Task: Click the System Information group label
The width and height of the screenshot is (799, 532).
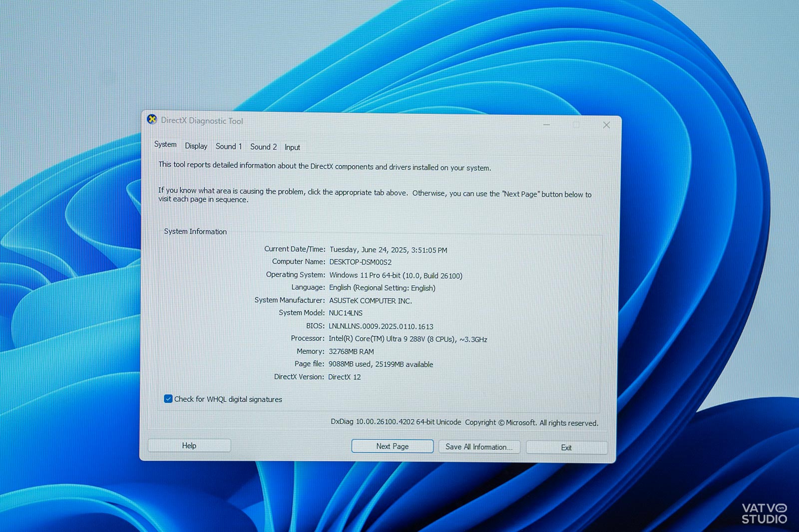Action: (x=195, y=232)
